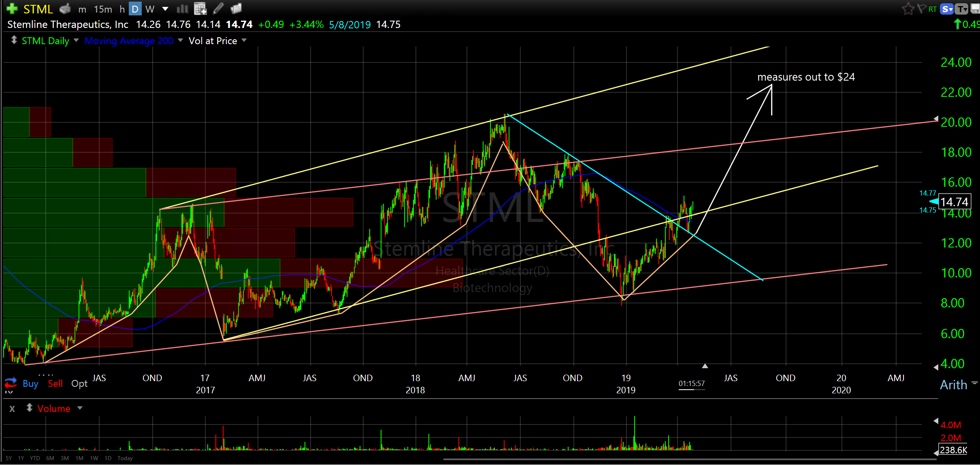The width and height of the screenshot is (980, 465).
Task: Click the calendar add-study icon
Action: pos(200,9)
